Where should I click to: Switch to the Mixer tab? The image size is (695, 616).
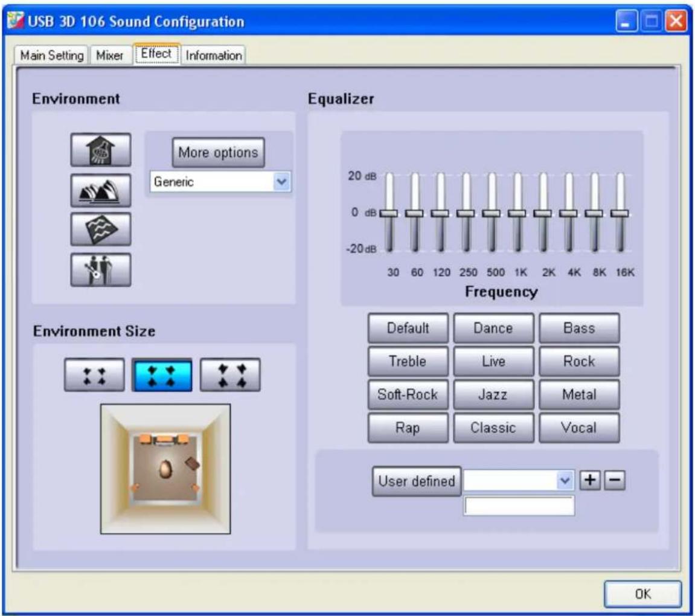click(x=110, y=56)
